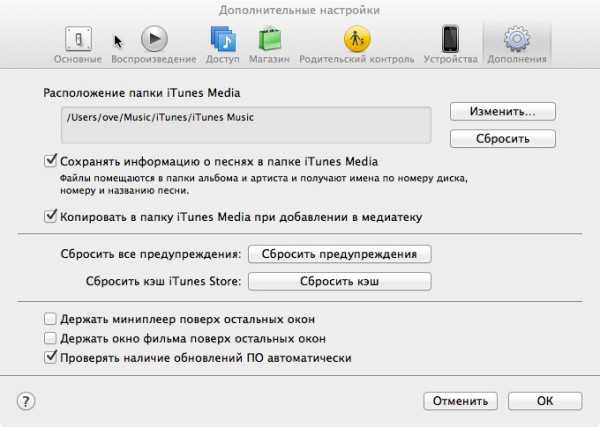Viewport: 600px width, 427px height.
Task: Select the Дополнения gear icon
Action: click(517, 39)
